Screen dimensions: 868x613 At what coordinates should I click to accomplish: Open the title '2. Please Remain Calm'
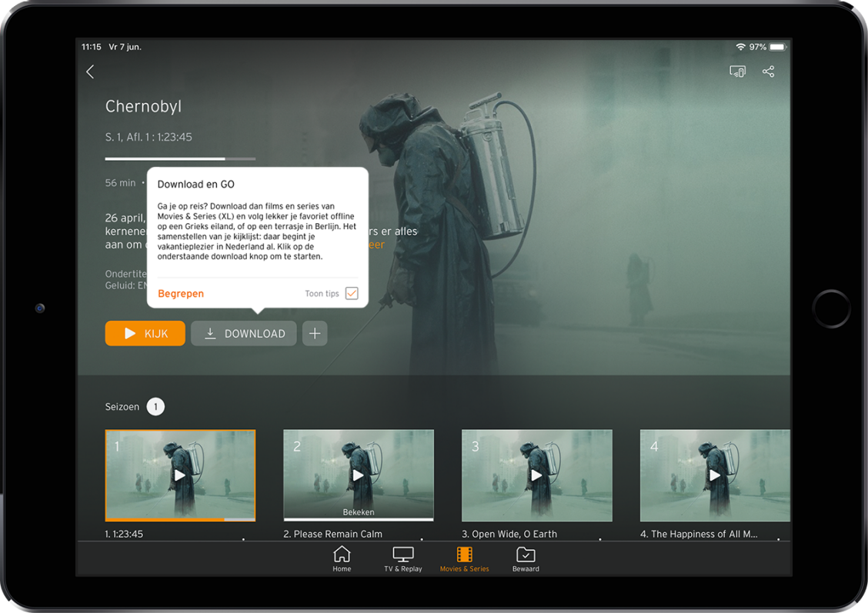pyautogui.click(x=332, y=534)
